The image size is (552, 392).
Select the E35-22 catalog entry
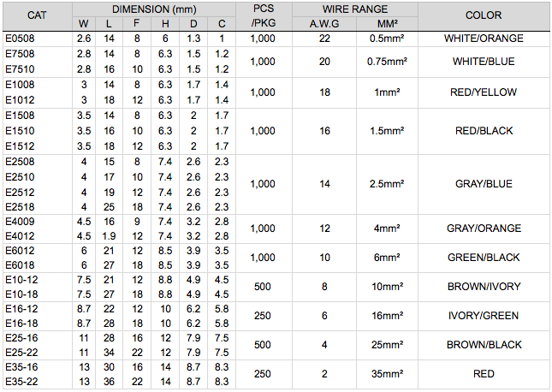tap(22, 382)
